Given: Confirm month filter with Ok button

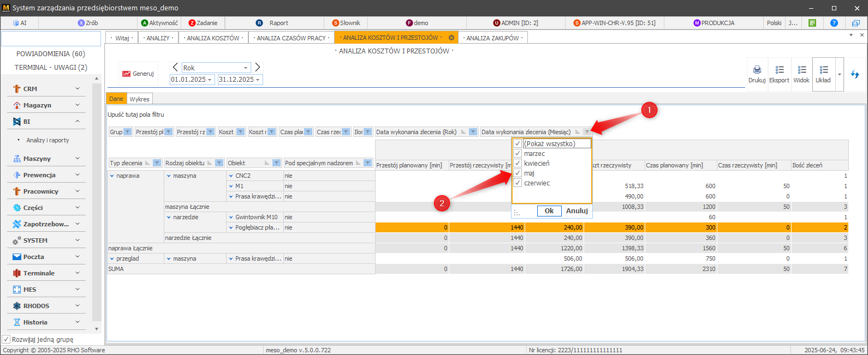Looking at the screenshot, I should click(x=549, y=211).
